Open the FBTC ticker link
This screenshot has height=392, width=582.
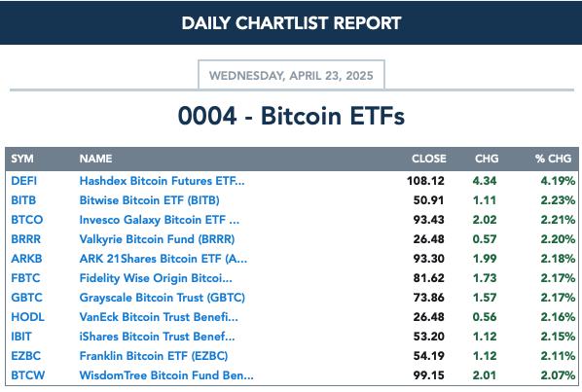25,278
